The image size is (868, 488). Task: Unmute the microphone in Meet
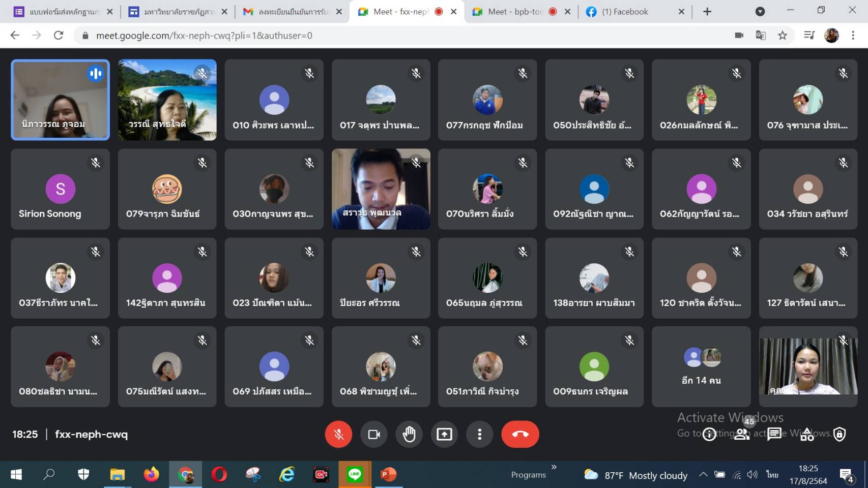338,434
